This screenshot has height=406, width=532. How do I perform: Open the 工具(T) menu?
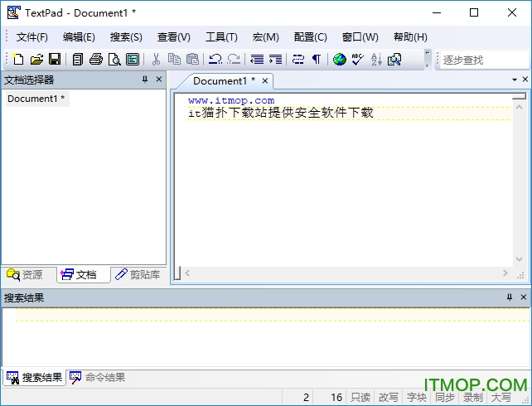[221, 37]
